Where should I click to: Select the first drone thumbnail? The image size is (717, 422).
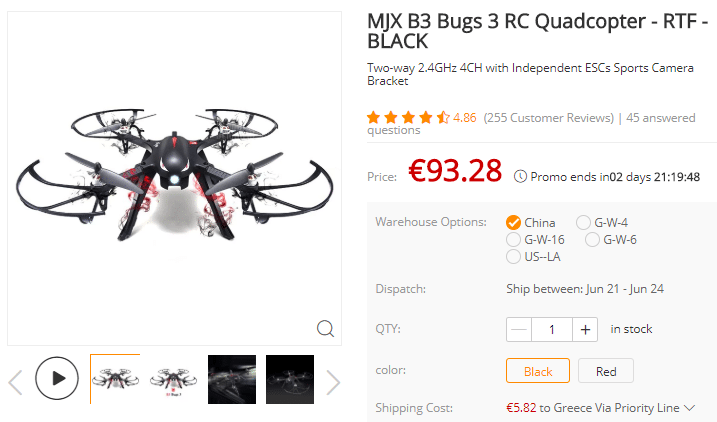coord(115,379)
